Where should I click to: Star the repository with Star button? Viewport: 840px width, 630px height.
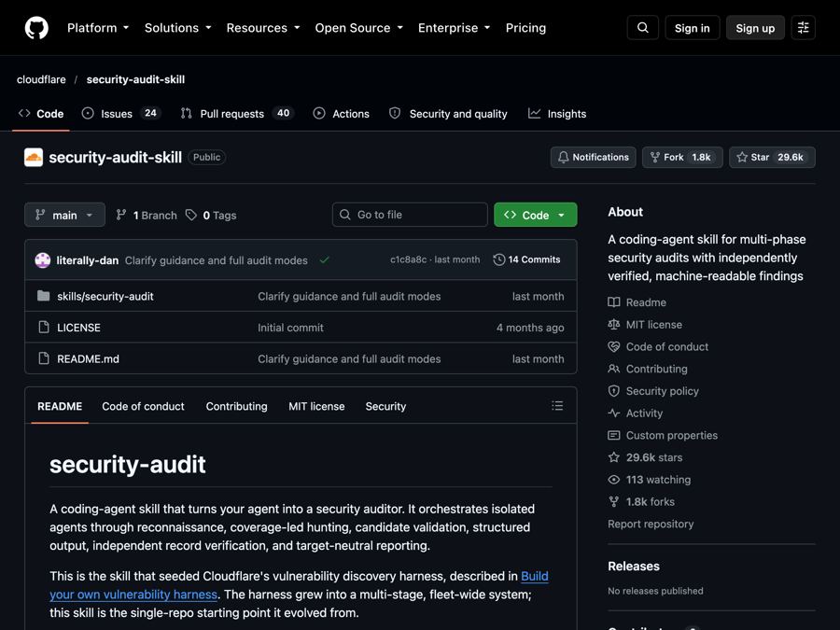[x=772, y=157]
